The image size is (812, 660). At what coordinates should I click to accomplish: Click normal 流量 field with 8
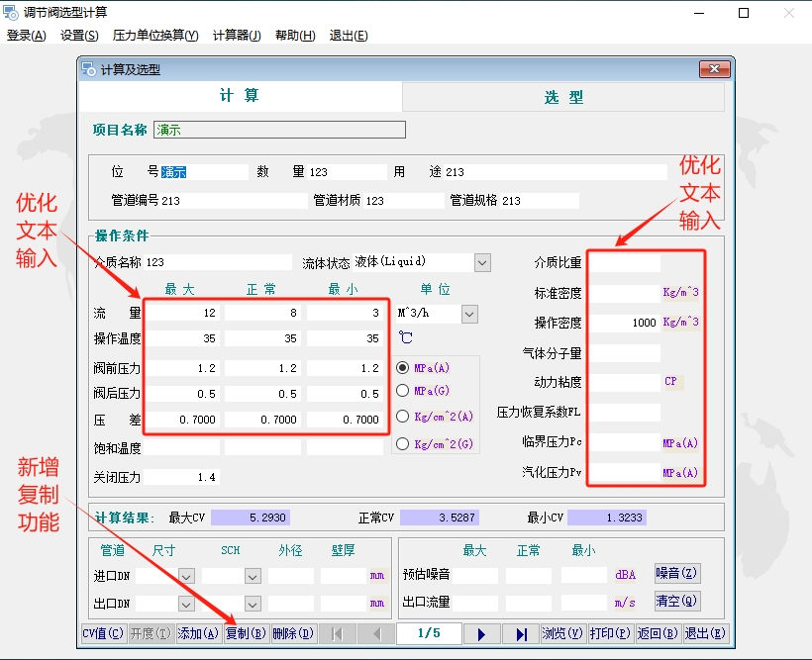tap(262, 313)
